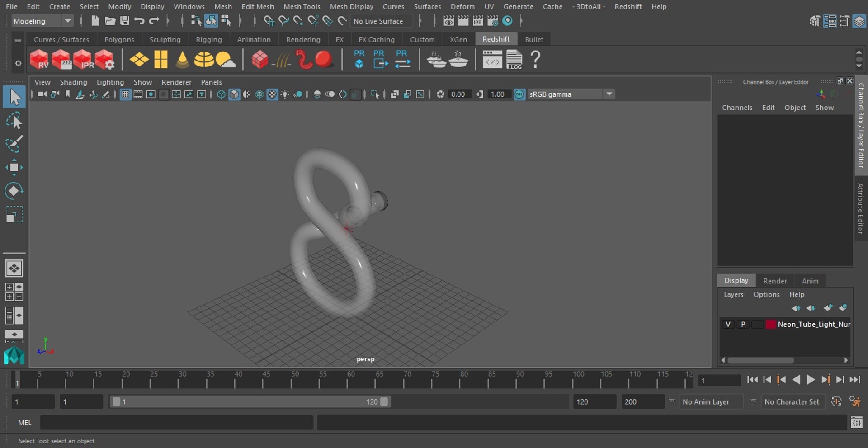Screen dimensions: 868x448
Task: Activate the Lasso Select tool
Action: pos(14,121)
